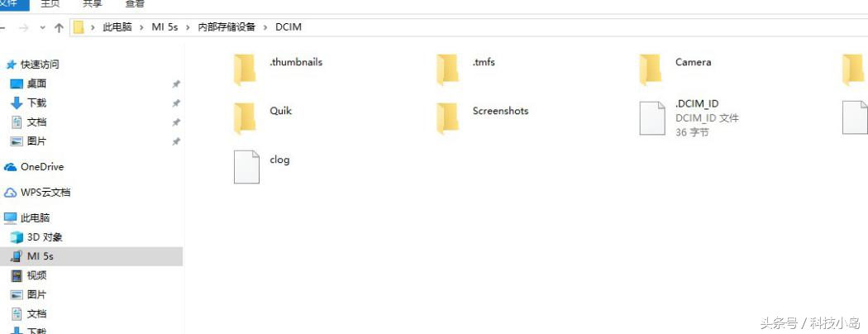Select the clog file icon
Screen dimensions: 868x334
click(x=246, y=167)
